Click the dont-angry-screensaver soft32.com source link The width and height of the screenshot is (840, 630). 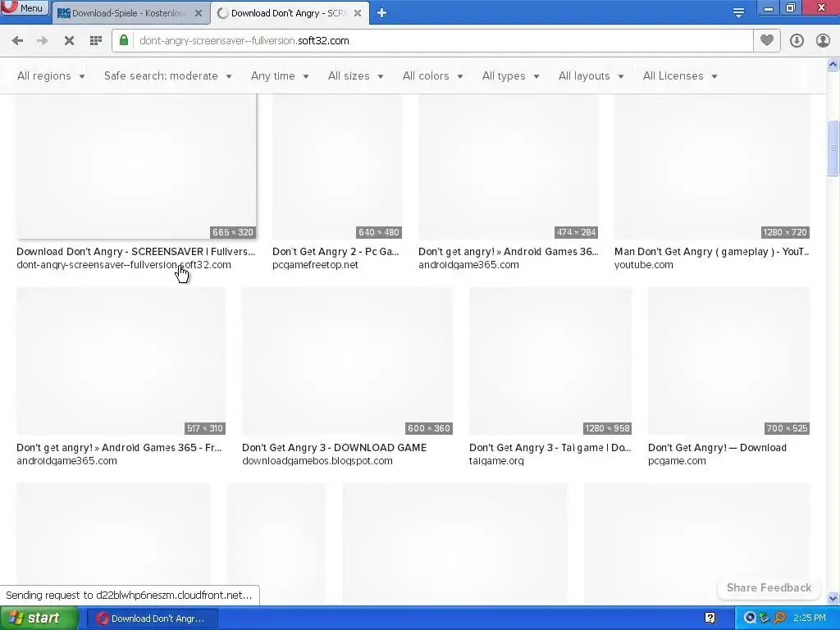point(124,265)
